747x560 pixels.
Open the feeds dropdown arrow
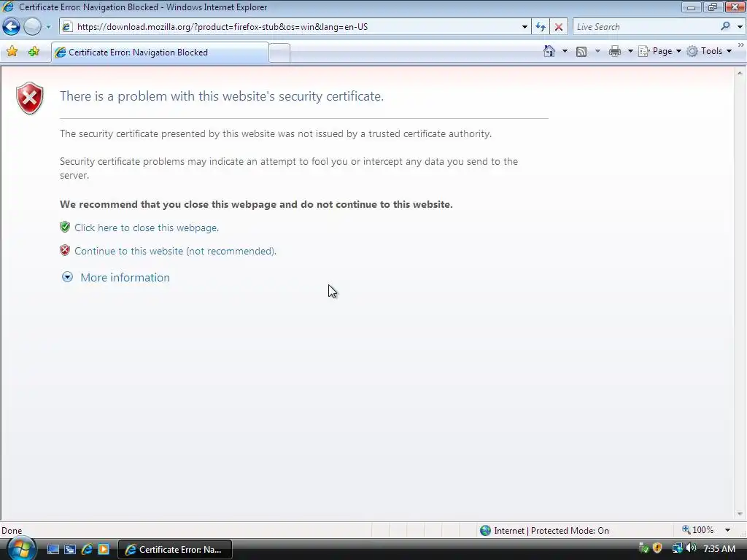tap(597, 51)
